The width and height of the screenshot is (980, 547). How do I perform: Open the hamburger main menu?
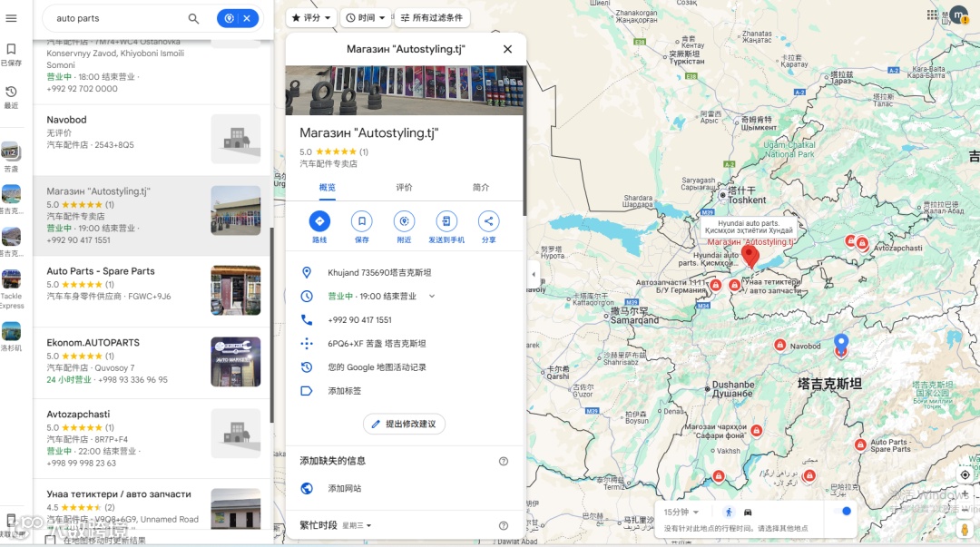pyautogui.click(x=11, y=18)
